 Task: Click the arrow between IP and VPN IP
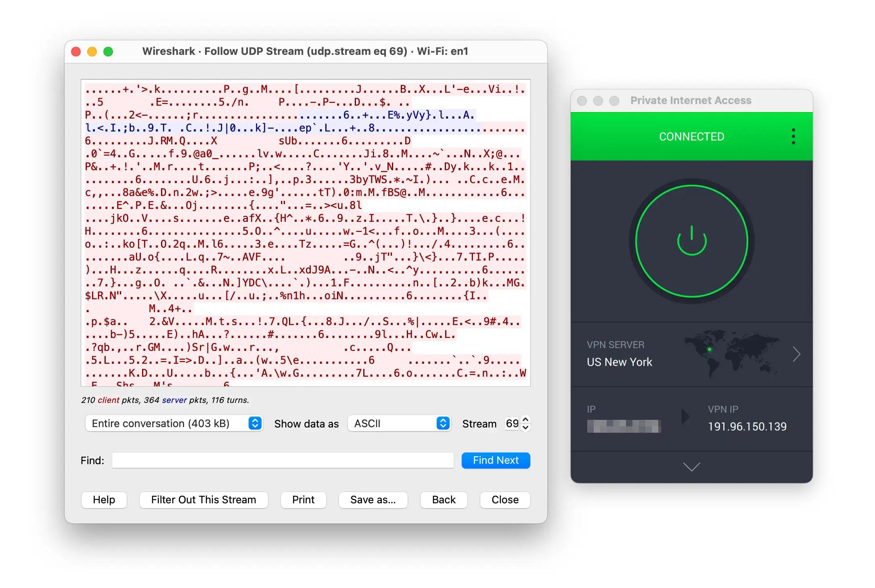click(685, 417)
